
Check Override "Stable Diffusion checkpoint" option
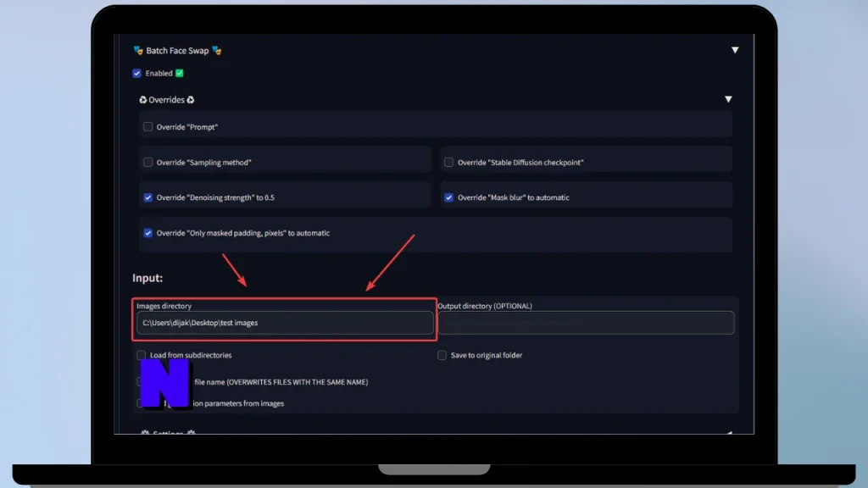(x=448, y=162)
